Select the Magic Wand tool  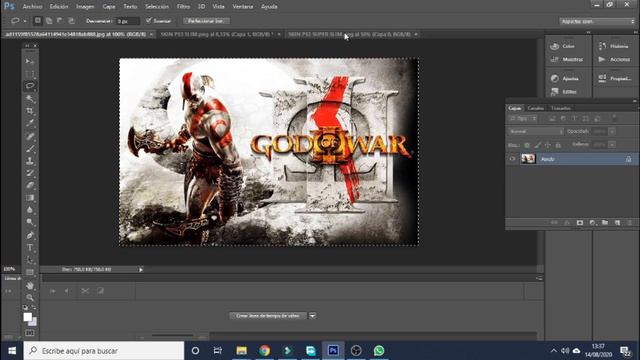click(30, 98)
